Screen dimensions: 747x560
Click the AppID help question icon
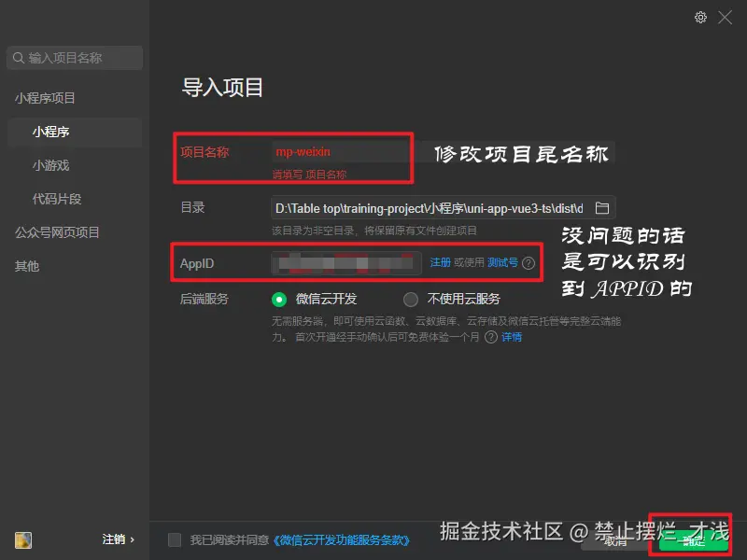coord(529,263)
